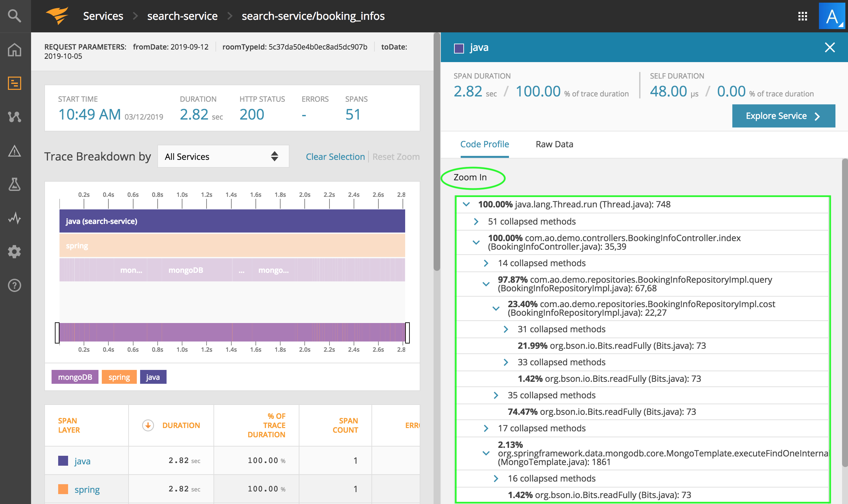Toggle the spring legend tag
This screenshot has width=848, height=504.
119,377
